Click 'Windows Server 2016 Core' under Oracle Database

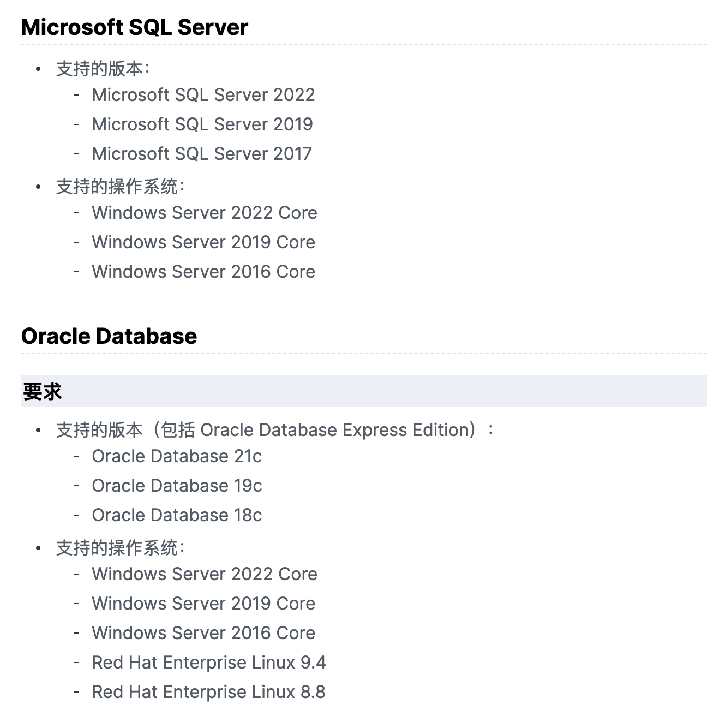coord(203,633)
